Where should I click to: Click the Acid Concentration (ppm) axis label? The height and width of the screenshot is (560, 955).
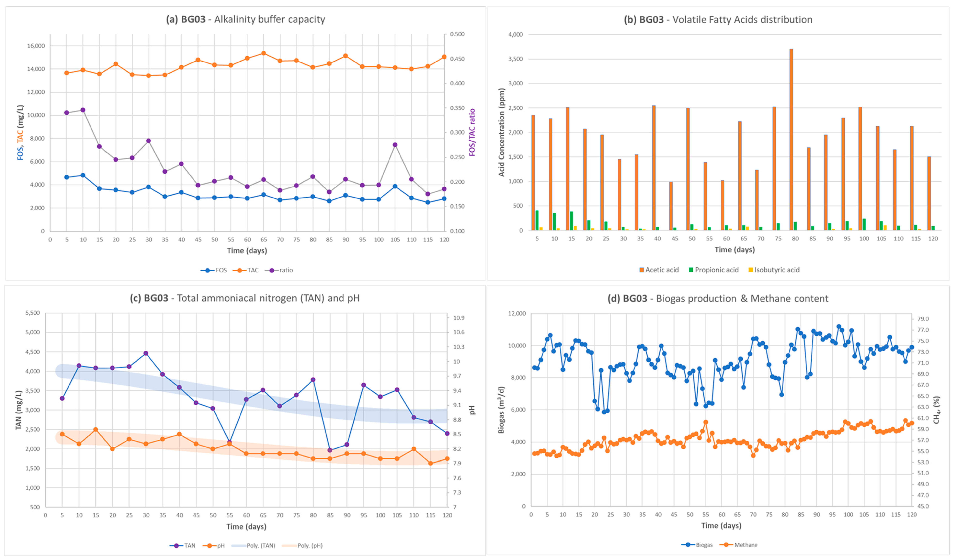pos(501,132)
